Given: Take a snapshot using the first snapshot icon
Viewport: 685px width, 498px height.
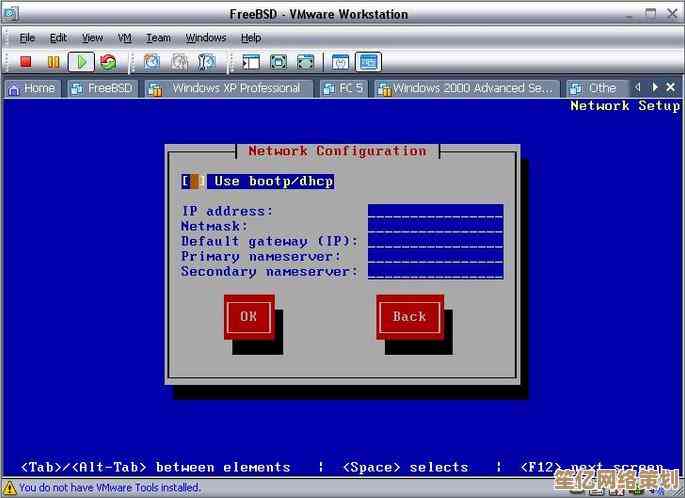Looking at the screenshot, I should [x=152, y=62].
